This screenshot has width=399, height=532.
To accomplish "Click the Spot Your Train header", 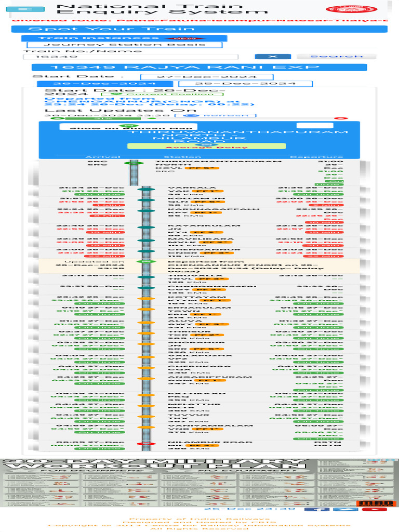I will tap(199, 29).
